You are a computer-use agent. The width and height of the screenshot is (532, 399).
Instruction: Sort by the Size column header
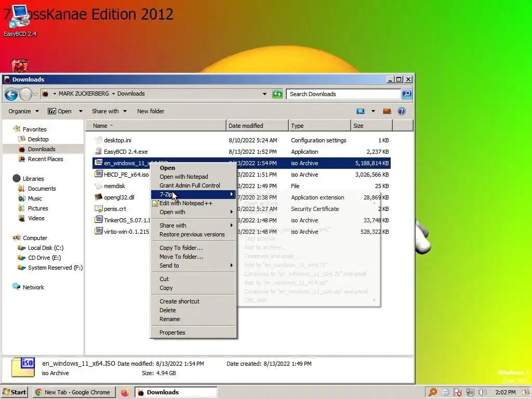pos(371,126)
